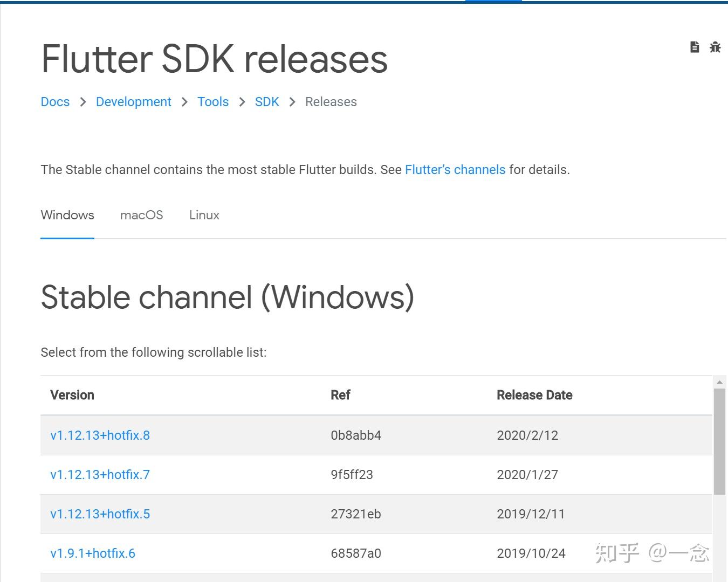This screenshot has width=728, height=582.
Task: Click the page source document icon
Action: tap(695, 47)
